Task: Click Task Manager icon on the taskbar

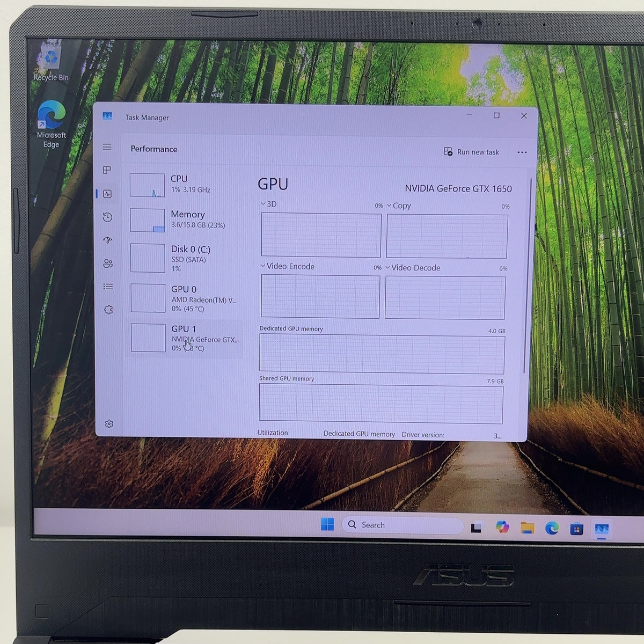Action: [602, 529]
